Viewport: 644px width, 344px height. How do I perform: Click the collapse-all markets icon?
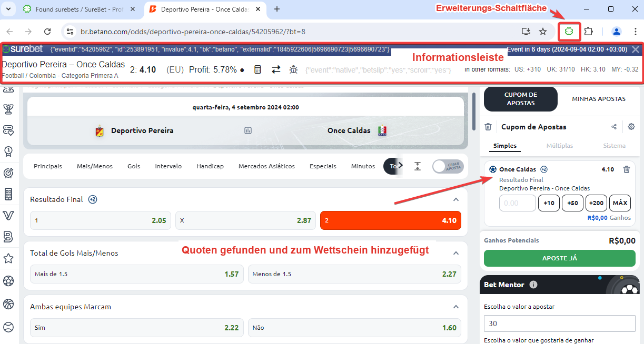pos(418,166)
